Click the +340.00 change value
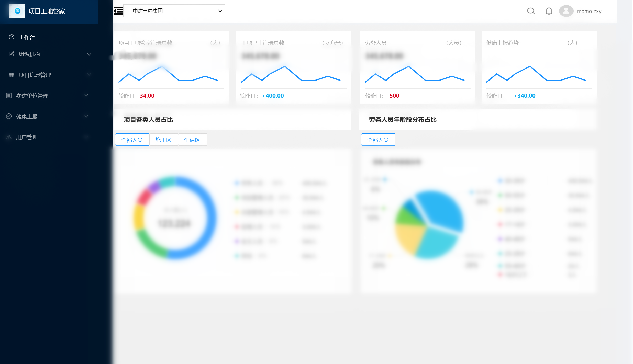The width and height of the screenshot is (633, 364). 524,96
